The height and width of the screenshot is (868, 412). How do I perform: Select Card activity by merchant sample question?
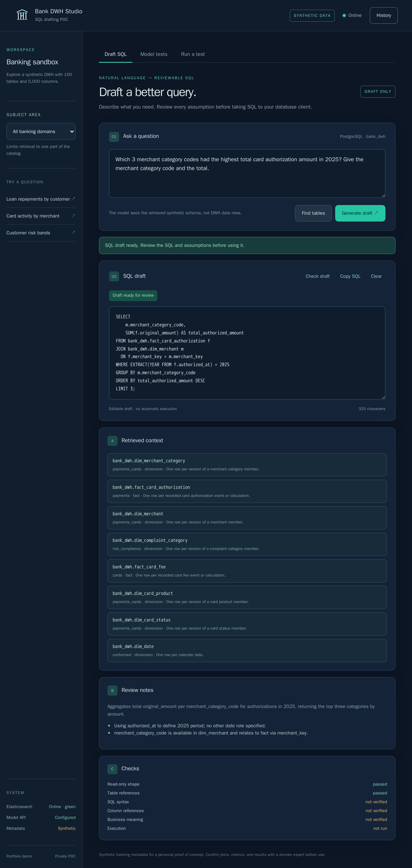(x=41, y=216)
